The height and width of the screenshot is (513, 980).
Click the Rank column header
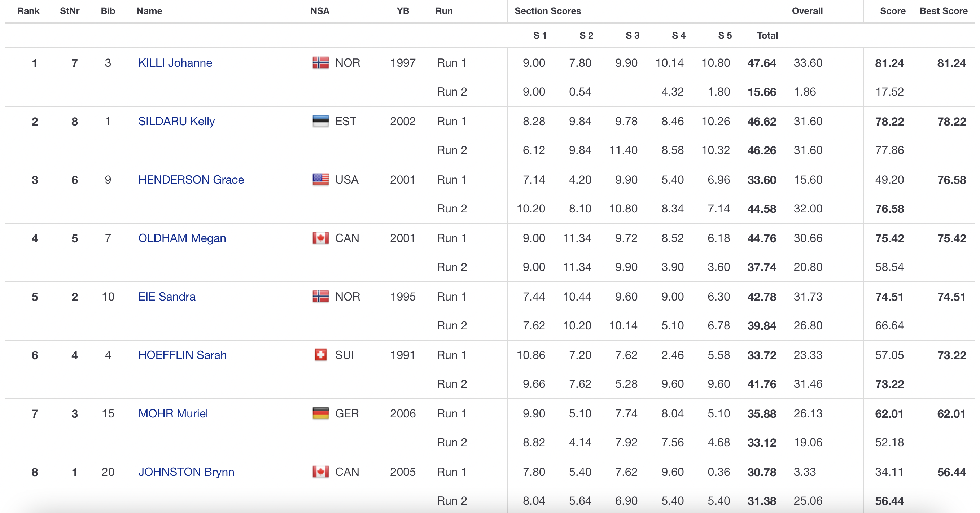pos(28,11)
